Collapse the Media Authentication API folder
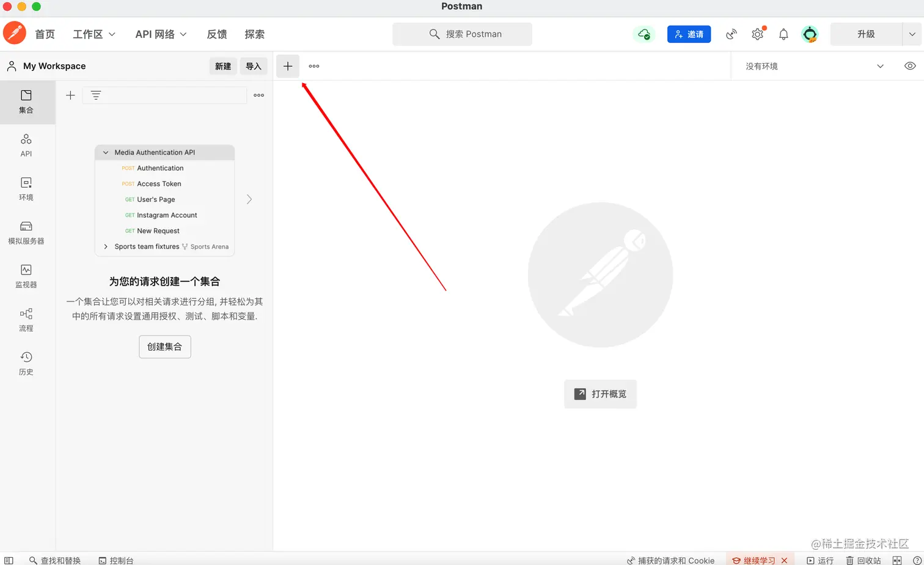This screenshot has height=565, width=924. [x=106, y=152]
